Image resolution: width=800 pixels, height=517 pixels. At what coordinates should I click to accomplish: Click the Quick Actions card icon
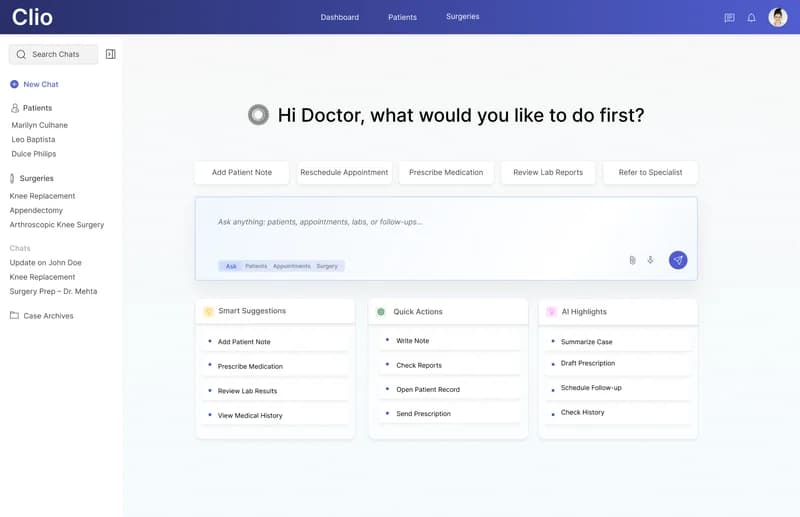(381, 312)
